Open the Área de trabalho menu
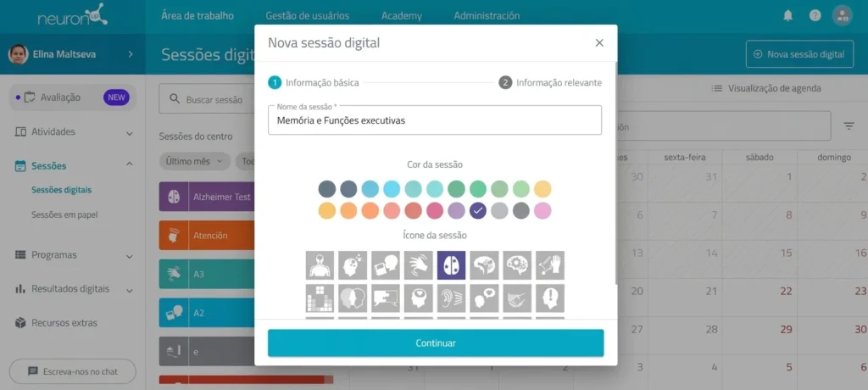This screenshot has height=390, width=868. 198,15
